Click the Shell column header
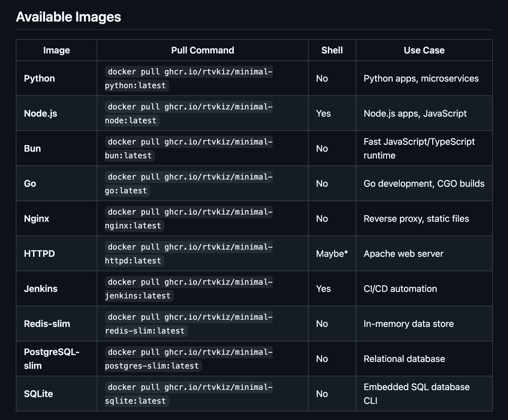The image size is (508, 420). point(332,50)
